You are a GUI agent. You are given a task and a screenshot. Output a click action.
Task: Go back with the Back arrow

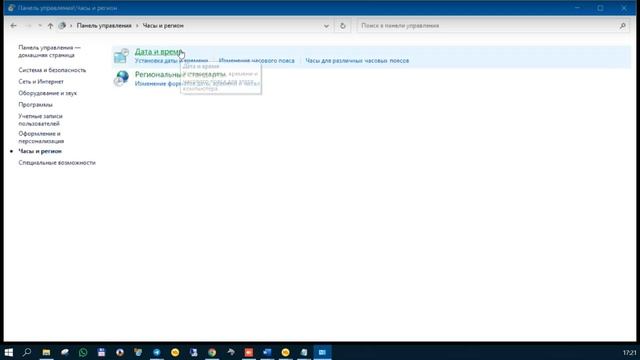click(x=13, y=26)
